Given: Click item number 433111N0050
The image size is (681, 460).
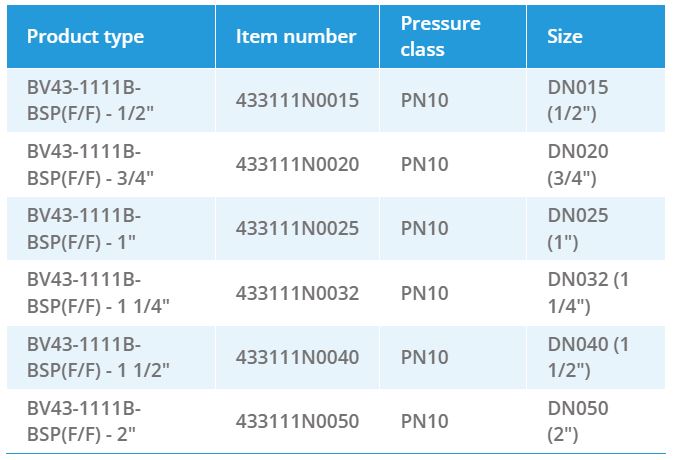Looking at the screenshot, I should click(x=297, y=422).
